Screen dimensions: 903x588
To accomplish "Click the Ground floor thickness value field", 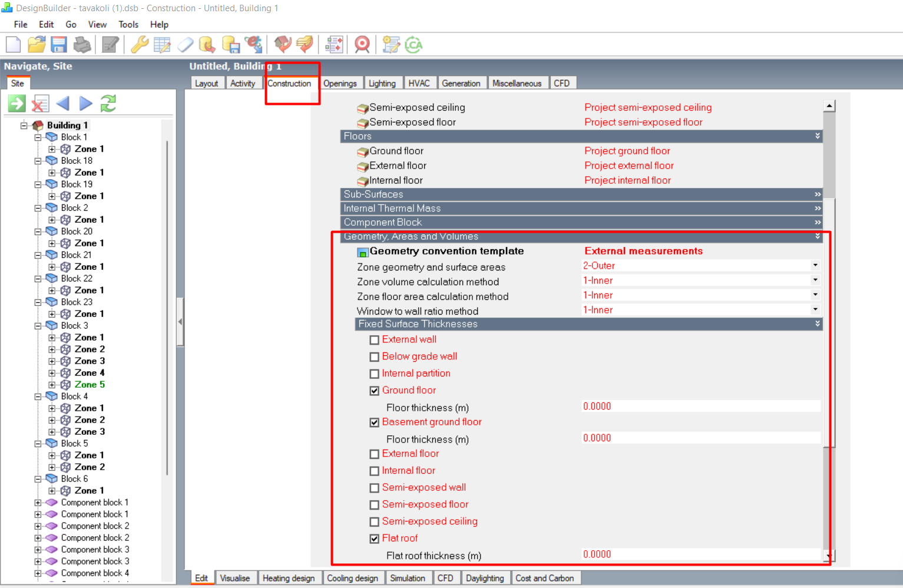I will [701, 407].
